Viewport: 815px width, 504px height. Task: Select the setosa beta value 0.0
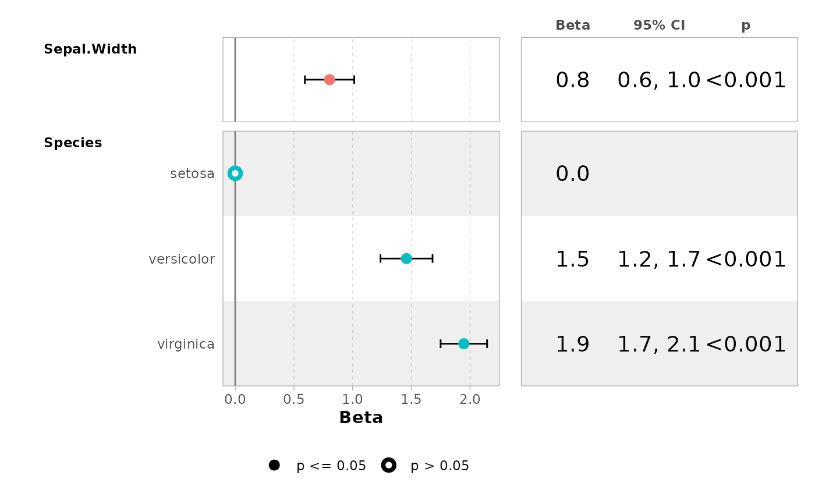point(573,173)
